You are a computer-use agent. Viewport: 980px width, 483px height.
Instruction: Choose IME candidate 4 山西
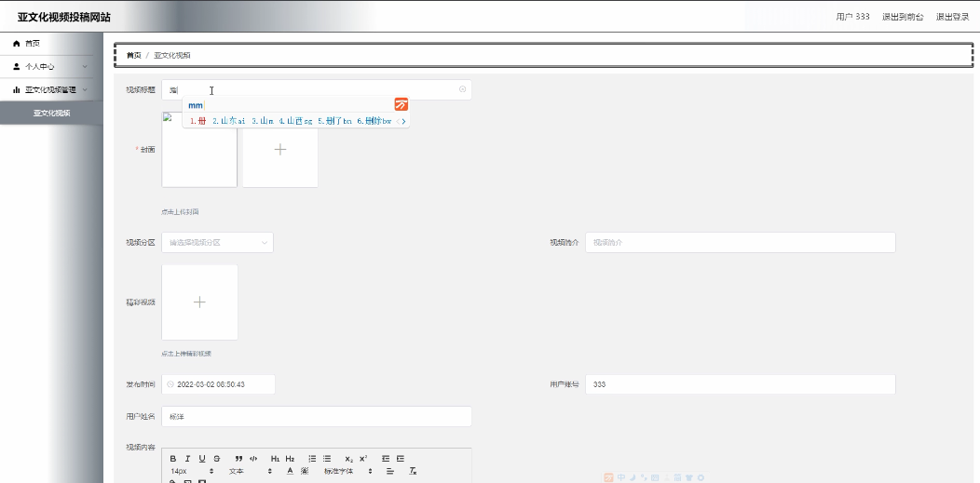[x=295, y=121]
